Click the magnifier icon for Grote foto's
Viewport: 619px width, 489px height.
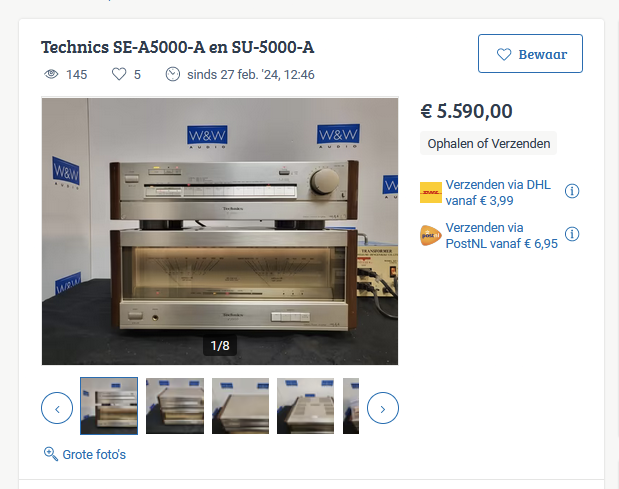[x=51, y=454]
